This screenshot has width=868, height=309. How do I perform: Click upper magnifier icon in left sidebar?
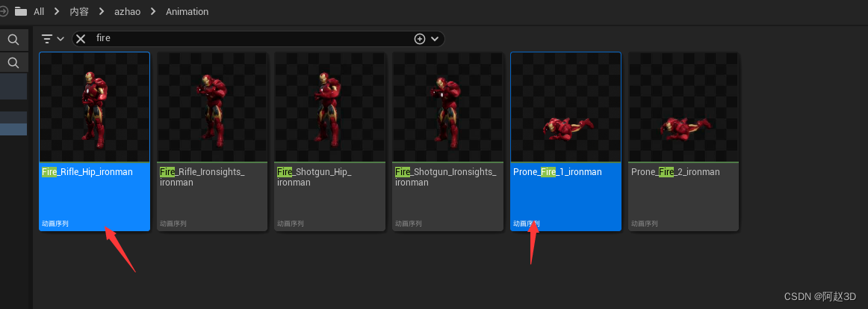click(13, 40)
